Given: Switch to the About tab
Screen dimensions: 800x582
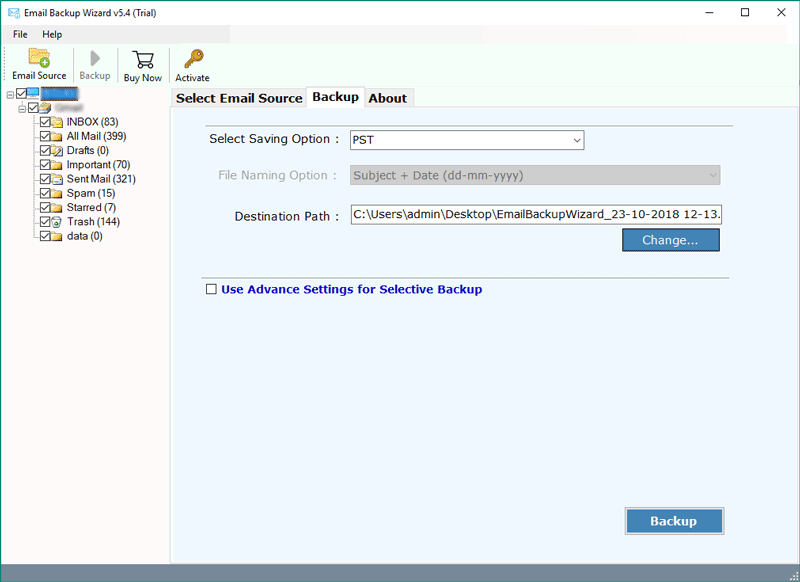Looking at the screenshot, I should (x=388, y=97).
